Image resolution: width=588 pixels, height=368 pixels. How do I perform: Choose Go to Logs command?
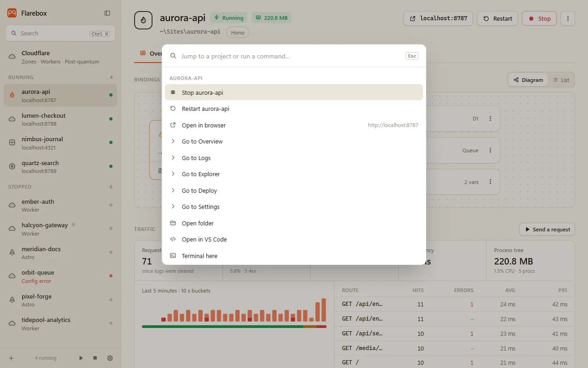pyautogui.click(x=294, y=158)
